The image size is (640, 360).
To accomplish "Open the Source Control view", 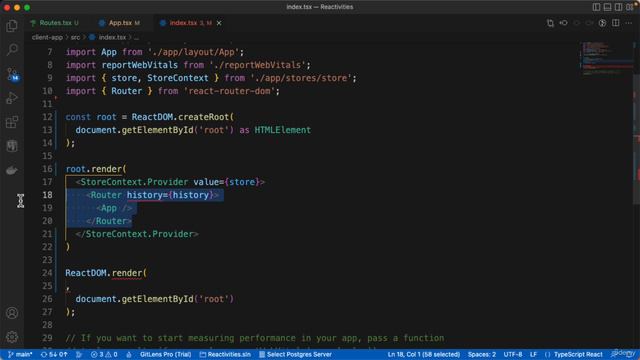I will point(12,74).
